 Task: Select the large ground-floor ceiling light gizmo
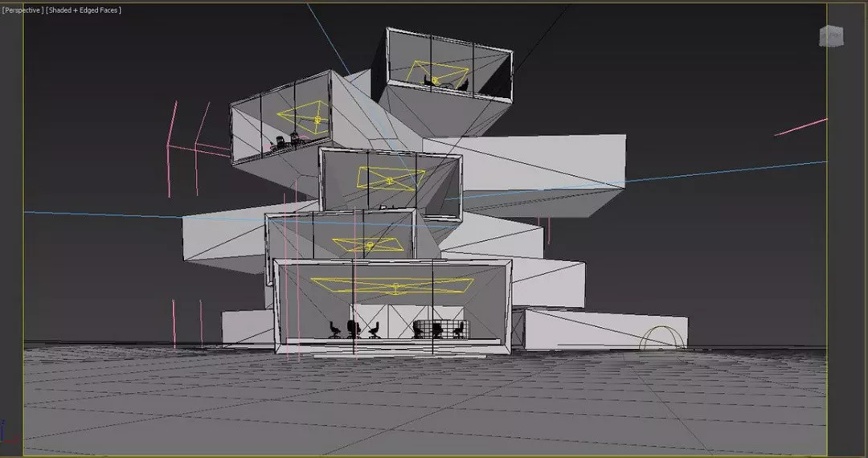click(x=393, y=285)
